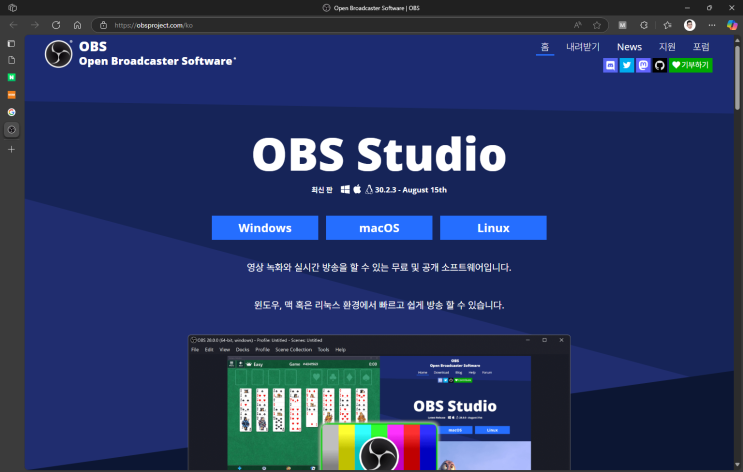Open a new tab with plus icon
Viewport: 743px width, 472px height.
coord(11,149)
